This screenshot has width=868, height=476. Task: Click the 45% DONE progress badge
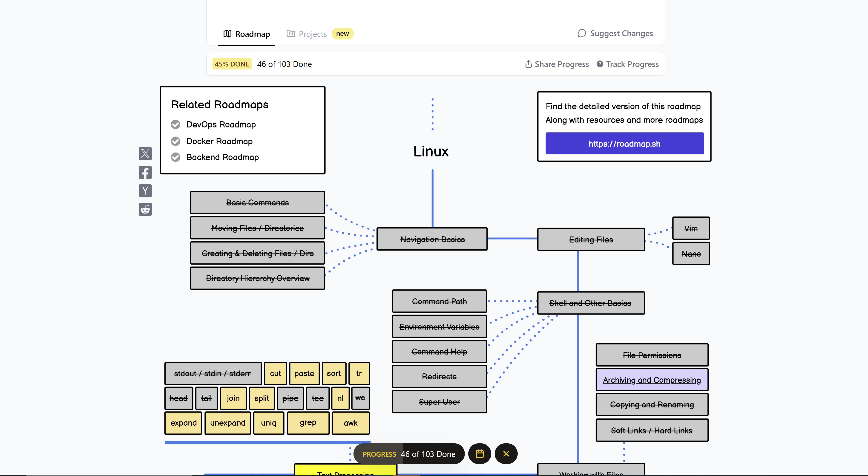232,64
